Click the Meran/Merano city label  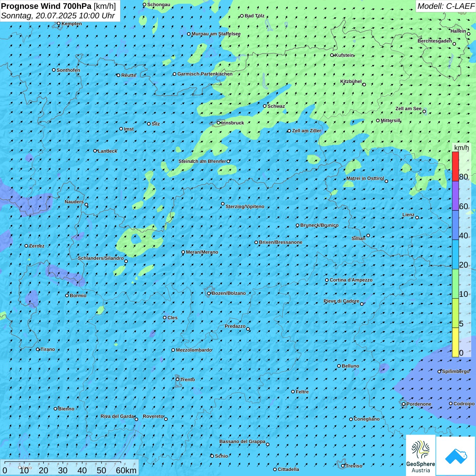[202, 252]
